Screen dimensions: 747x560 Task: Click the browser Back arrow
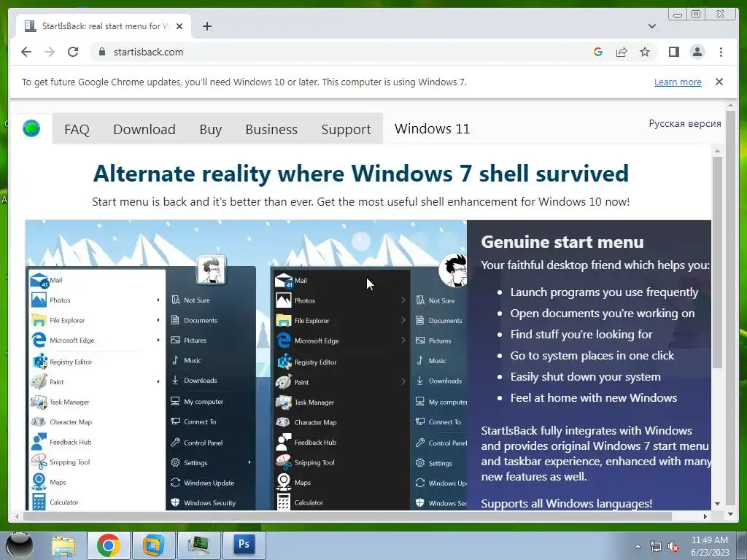point(26,52)
